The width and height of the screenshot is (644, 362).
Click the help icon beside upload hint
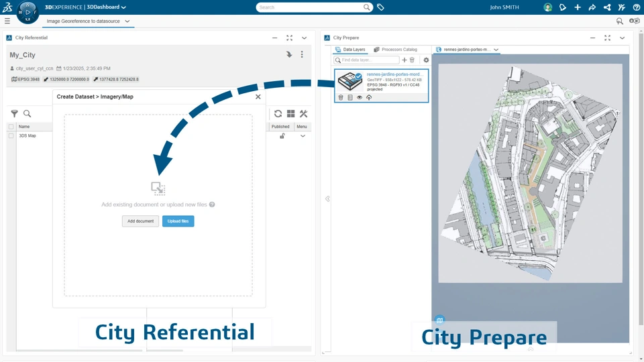click(x=212, y=204)
